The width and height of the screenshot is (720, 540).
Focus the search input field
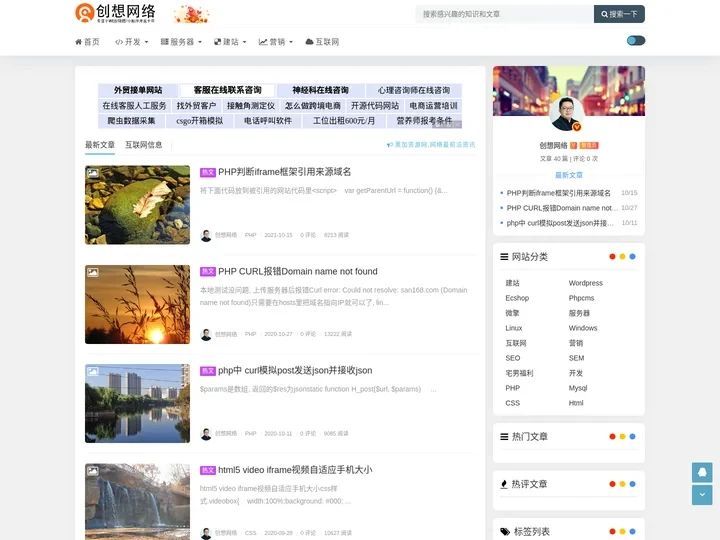point(505,14)
